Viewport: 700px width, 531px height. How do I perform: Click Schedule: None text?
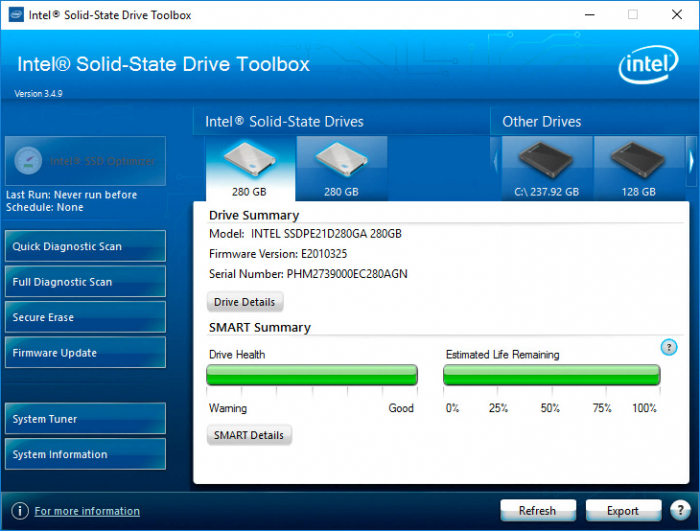pos(45,207)
